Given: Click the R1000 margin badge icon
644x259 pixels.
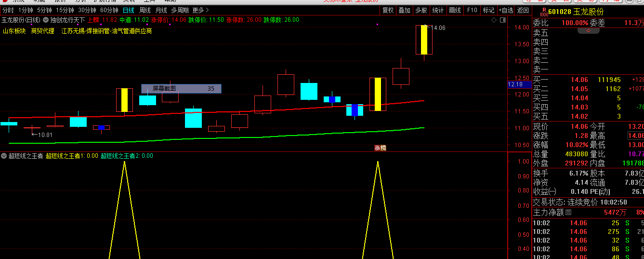Looking at the screenshot, I should tap(544, 11).
